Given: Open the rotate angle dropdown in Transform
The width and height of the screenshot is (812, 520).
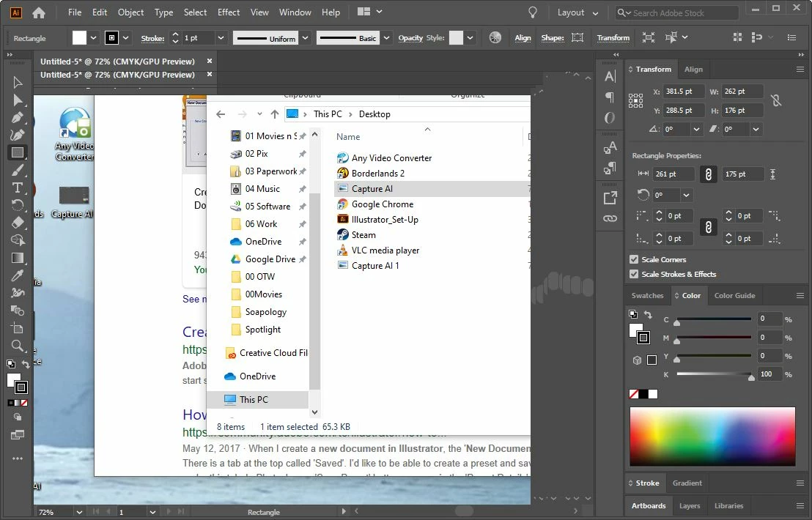Looking at the screenshot, I should coord(696,130).
